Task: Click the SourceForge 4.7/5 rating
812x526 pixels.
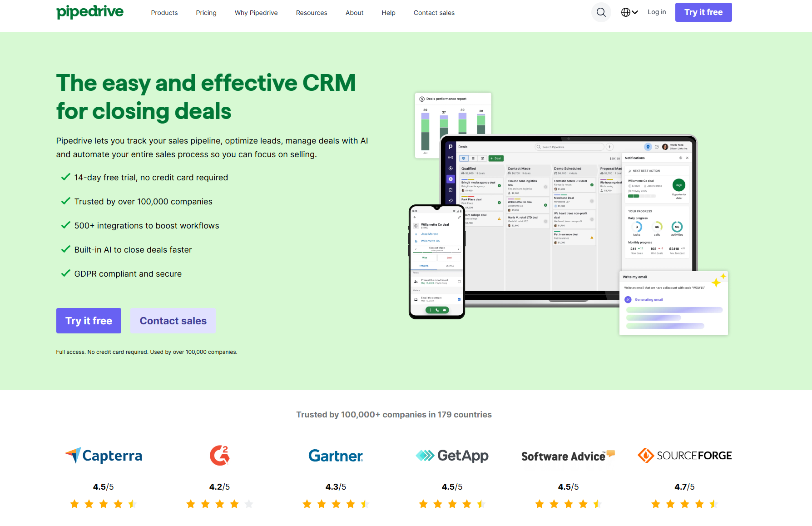Action: pyautogui.click(x=685, y=487)
